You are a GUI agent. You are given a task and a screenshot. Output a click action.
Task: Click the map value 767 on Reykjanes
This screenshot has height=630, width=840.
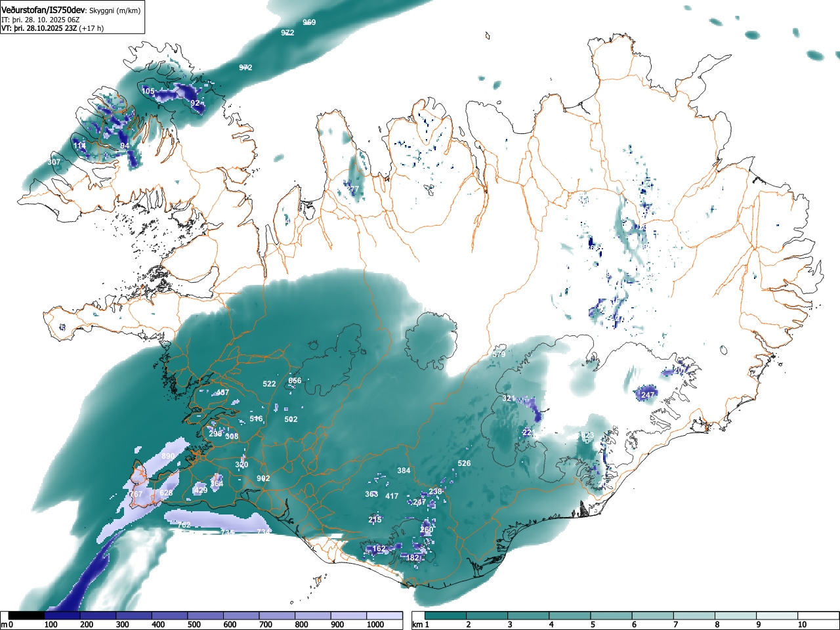[136, 494]
